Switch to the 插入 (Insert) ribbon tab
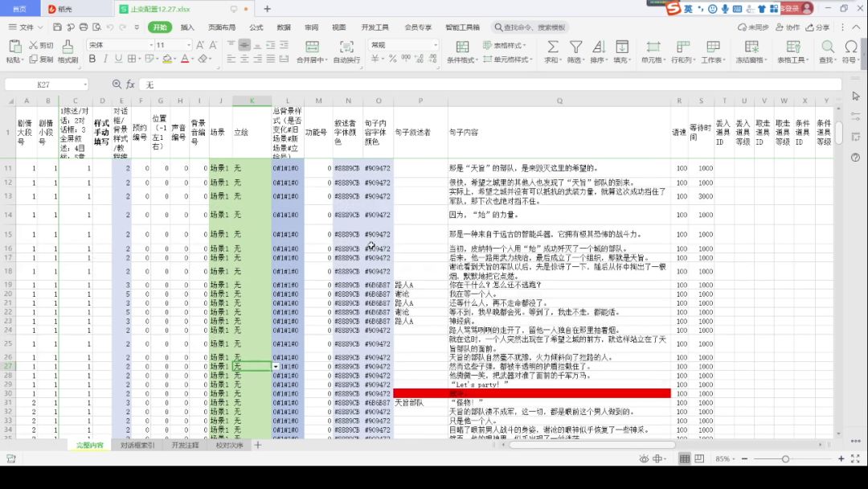 187,27
